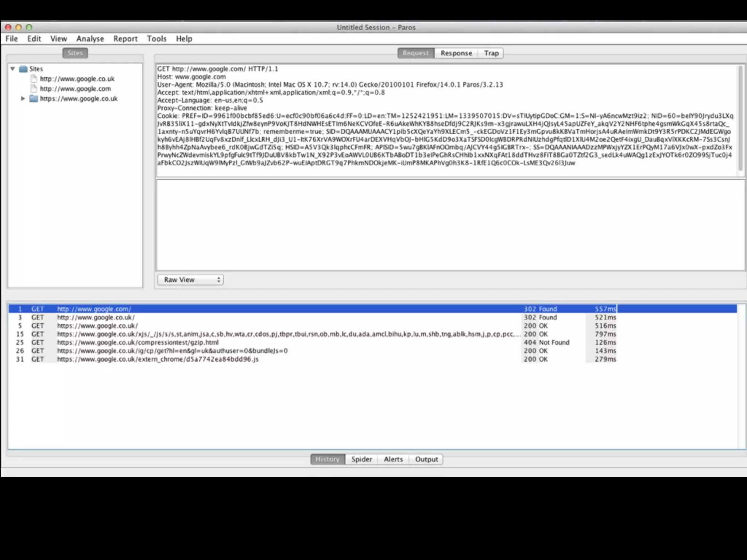Show the Output tab
747x560 pixels.
(426, 459)
